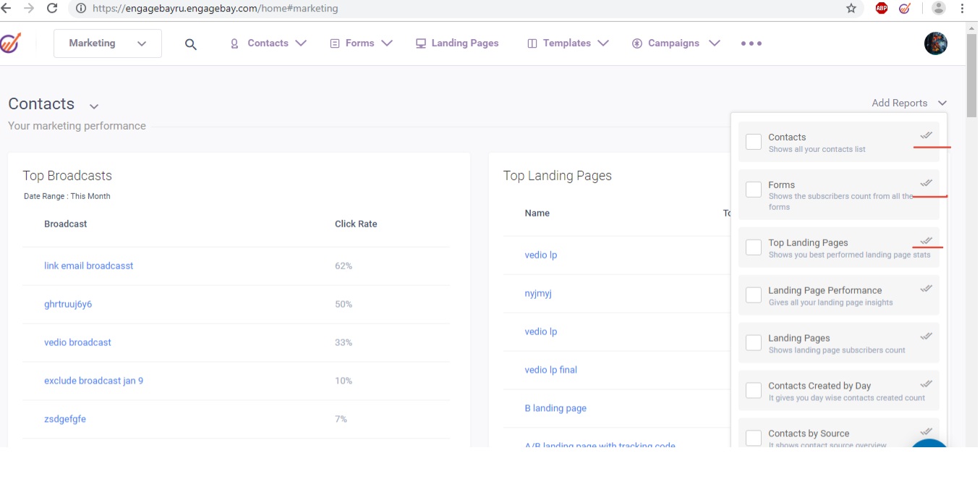
Task: Select Contacts Created by Day checkbox
Action: pyautogui.click(x=754, y=391)
